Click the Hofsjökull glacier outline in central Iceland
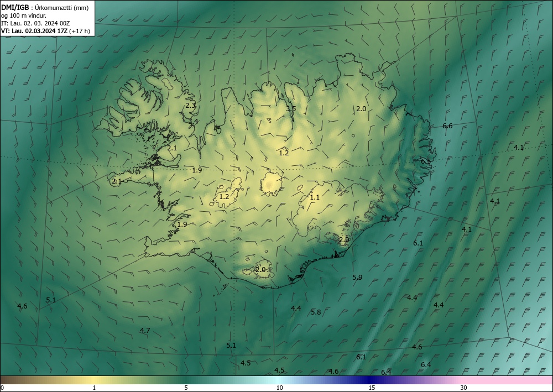 coord(272,184)
